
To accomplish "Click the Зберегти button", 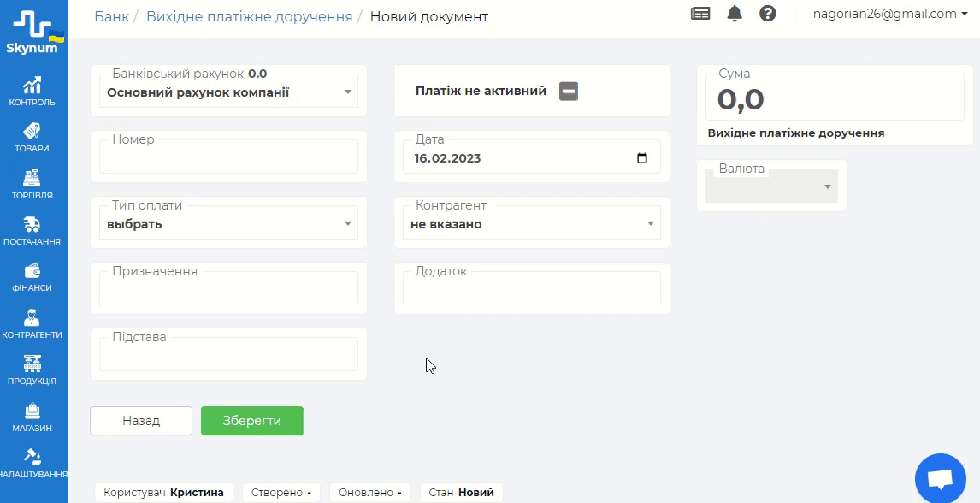I will tap(252, 421).
